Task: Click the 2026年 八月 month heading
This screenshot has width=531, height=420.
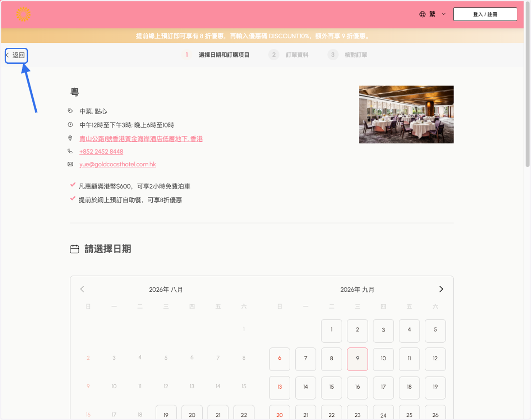Action: [x=166, y=290]
